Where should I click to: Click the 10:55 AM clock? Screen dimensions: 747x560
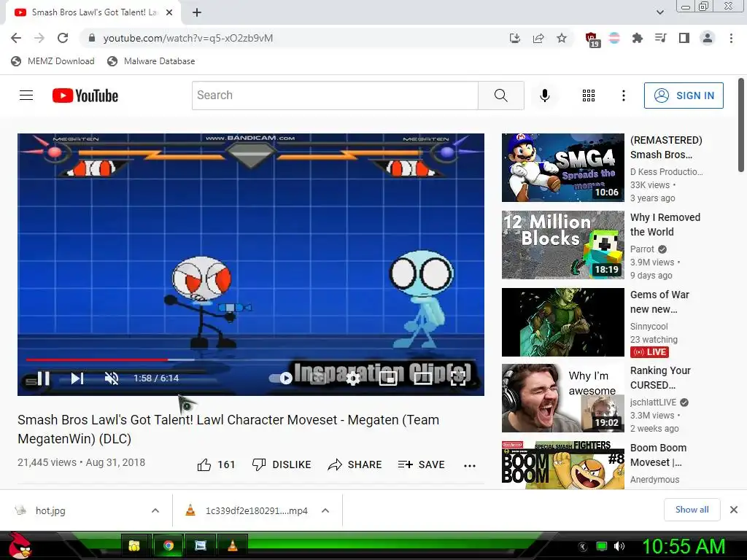[684, 546]
